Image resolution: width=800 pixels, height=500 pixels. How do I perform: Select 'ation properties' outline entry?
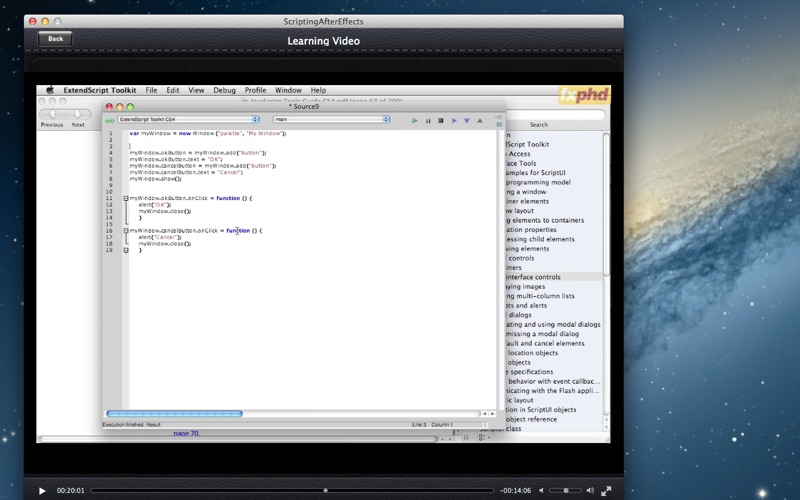(531, 230)
